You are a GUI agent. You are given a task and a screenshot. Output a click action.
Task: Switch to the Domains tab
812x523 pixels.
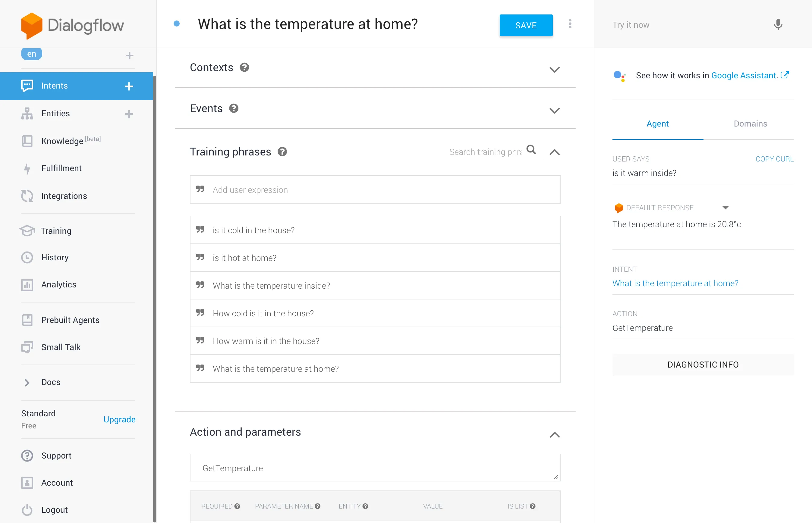coord(750,124)
